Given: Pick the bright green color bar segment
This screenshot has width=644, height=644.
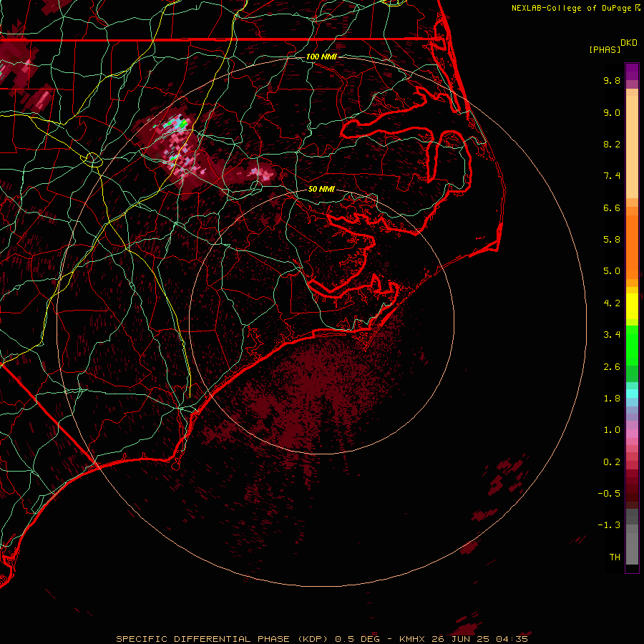Looking at the screenshot, I should (x=632, y=345).
